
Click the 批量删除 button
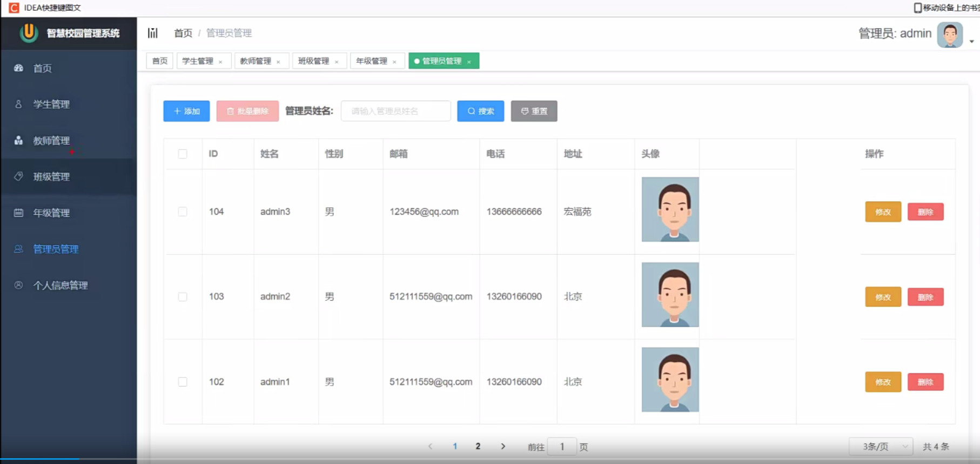coord(247,111)
